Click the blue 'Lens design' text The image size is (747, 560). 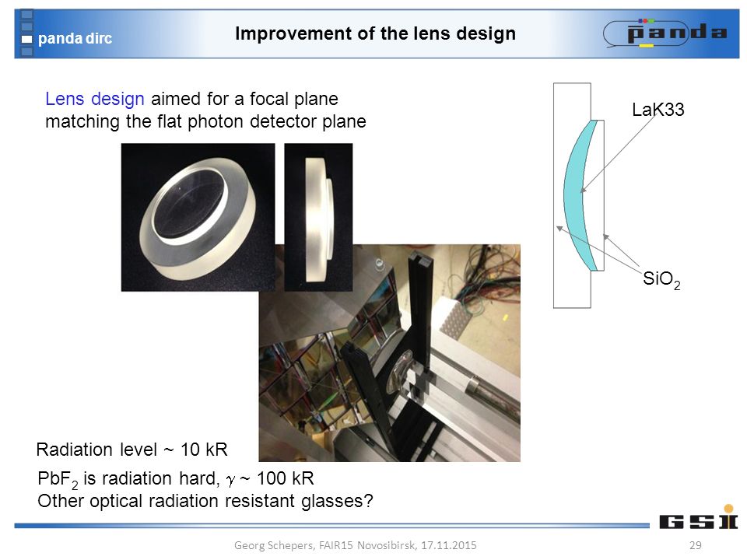tap(94, 99)
